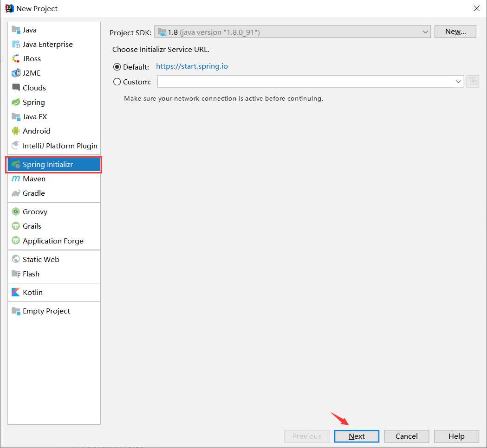487x448 pixels.
Task: Click the download icon beside Custom URL field
Action: click(473, 82)
